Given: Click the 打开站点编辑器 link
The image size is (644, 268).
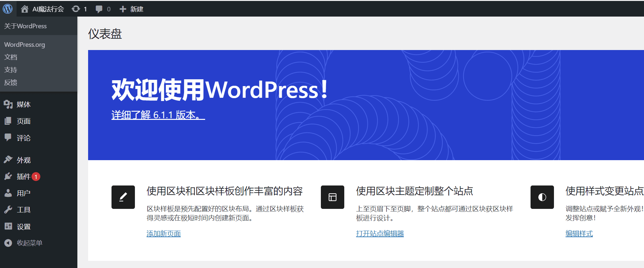Looking at the screenshot, I should point(380,234).
